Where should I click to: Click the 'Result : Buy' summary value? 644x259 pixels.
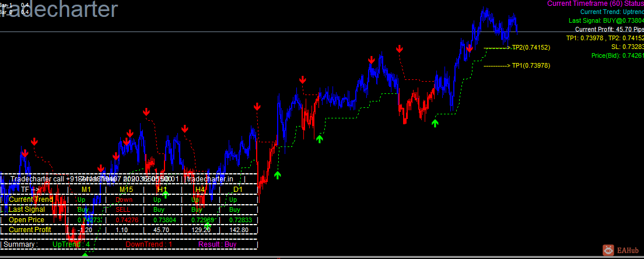[x=217, y=244]
